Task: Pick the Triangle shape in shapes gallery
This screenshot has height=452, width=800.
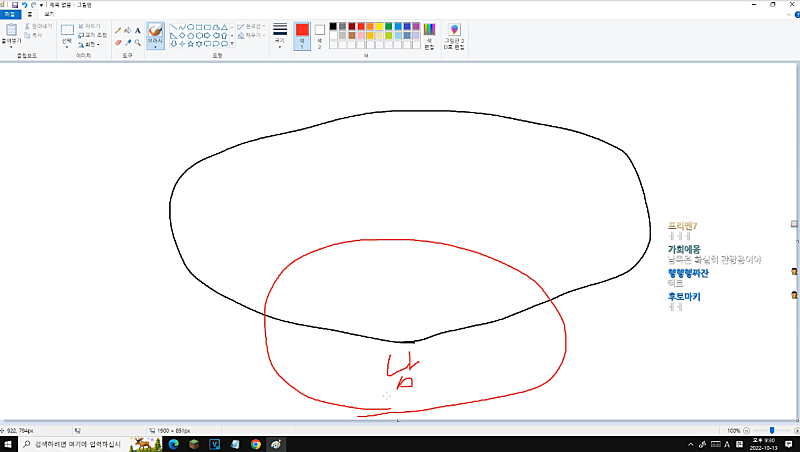Action: [224, 27]
